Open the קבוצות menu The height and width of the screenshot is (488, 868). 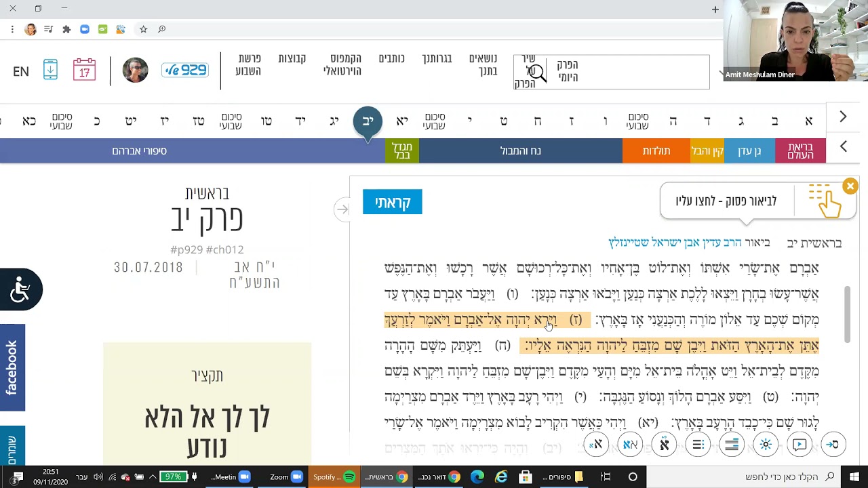tap(292, 58)
